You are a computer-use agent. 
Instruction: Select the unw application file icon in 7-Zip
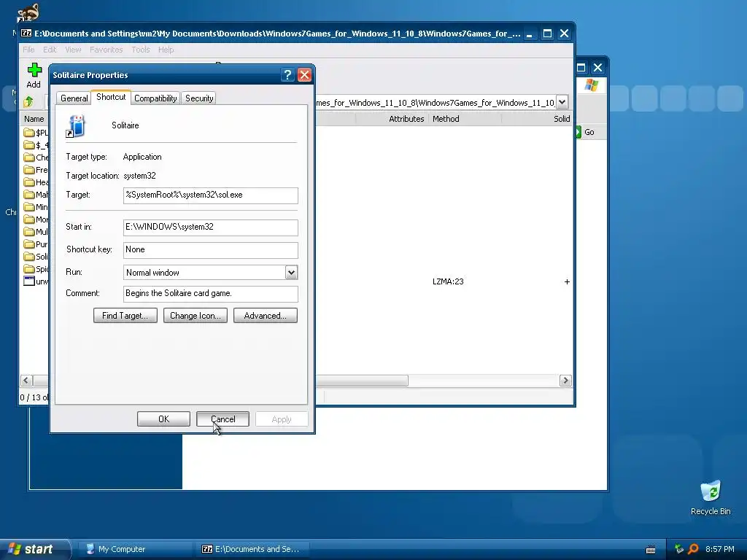pyautogui.click(x=29, y=281)
